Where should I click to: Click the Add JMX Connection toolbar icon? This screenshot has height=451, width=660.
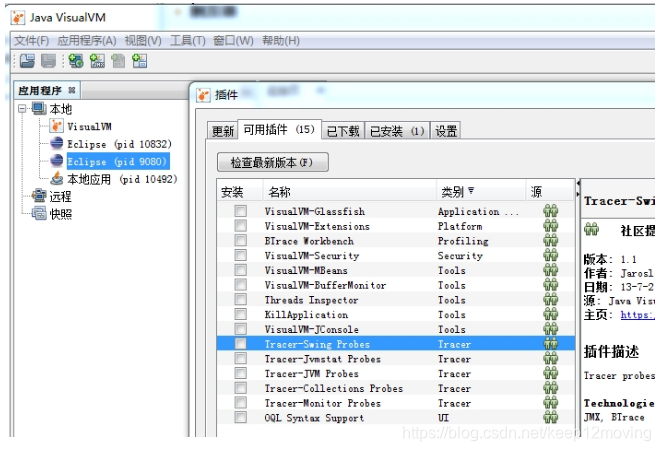(x=97, y=61)
